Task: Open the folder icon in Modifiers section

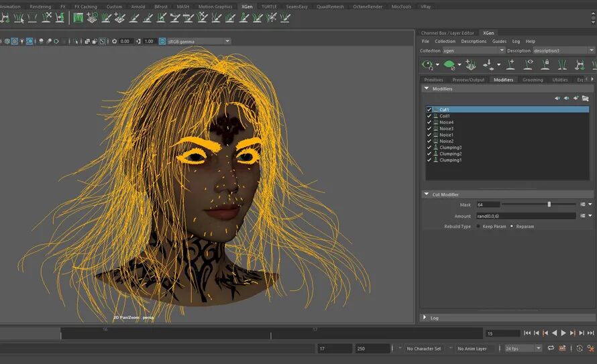Action: click(x=585, y=99)
